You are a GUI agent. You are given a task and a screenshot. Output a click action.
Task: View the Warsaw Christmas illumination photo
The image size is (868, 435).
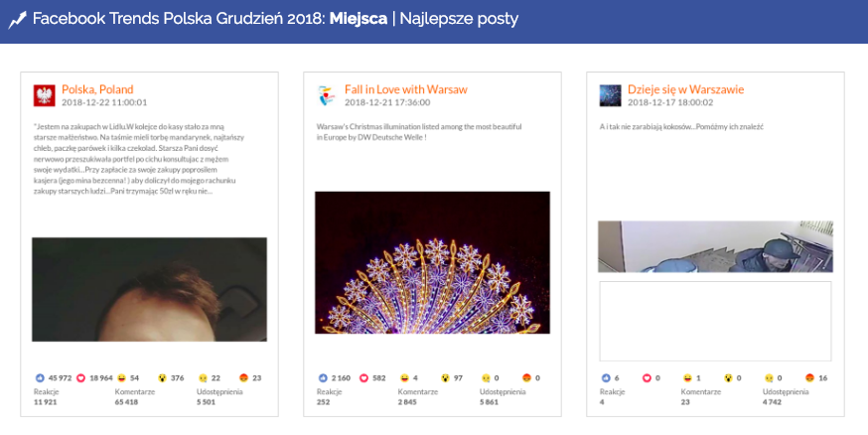click(432, 262)
